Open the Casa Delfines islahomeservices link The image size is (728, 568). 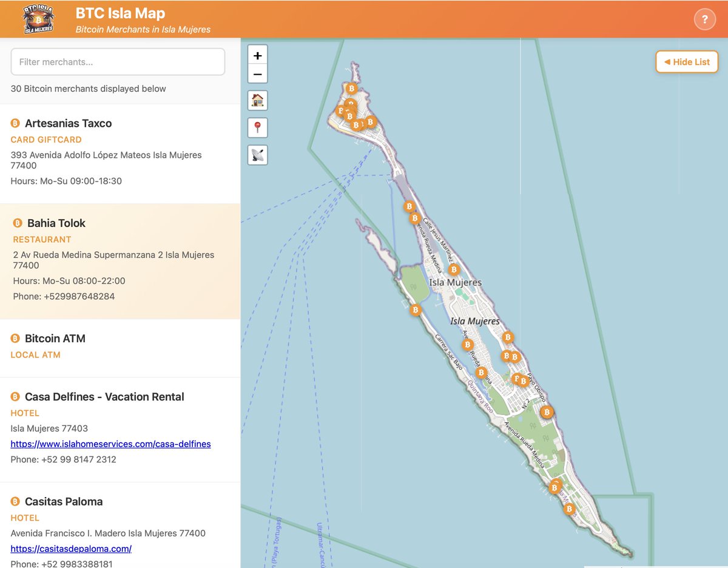coord(110,444)
